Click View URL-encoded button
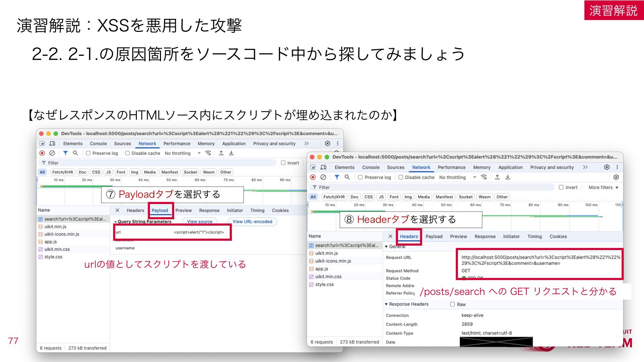Screen dimensions: 644x362 pos(253,222)
